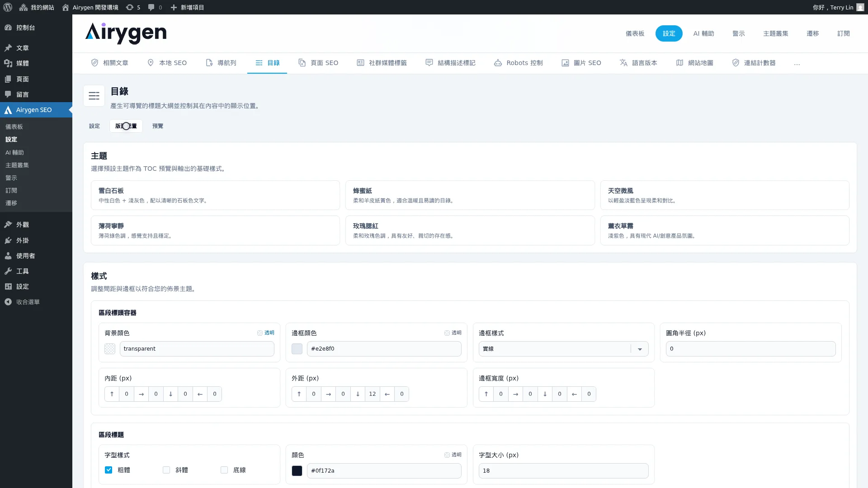Open the WordPress logo menu
Screen dimensions: 868x488
[x=8, y=7]
